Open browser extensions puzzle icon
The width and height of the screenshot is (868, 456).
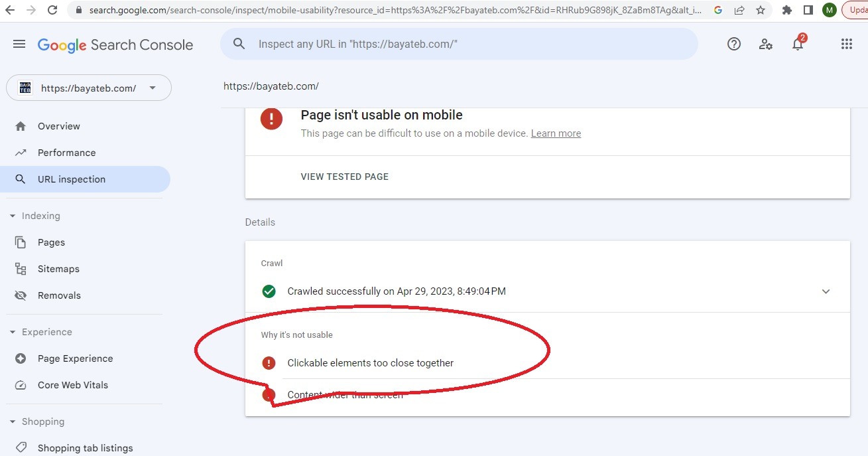pos(787,10)
